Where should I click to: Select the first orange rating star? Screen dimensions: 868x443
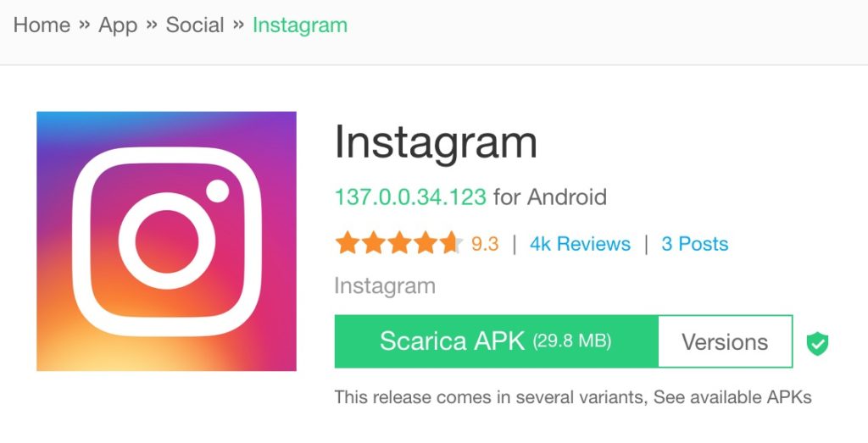pyautogui.click(x=347, y=243)
